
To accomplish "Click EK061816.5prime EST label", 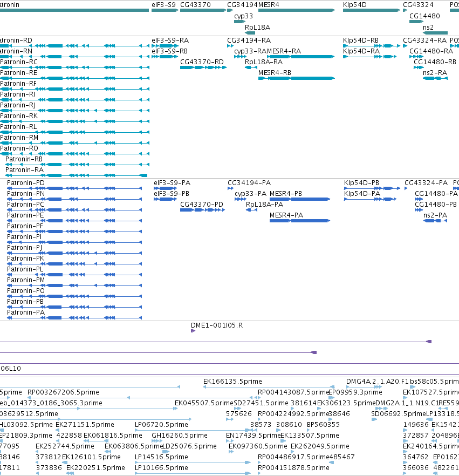I will [113, 436].
